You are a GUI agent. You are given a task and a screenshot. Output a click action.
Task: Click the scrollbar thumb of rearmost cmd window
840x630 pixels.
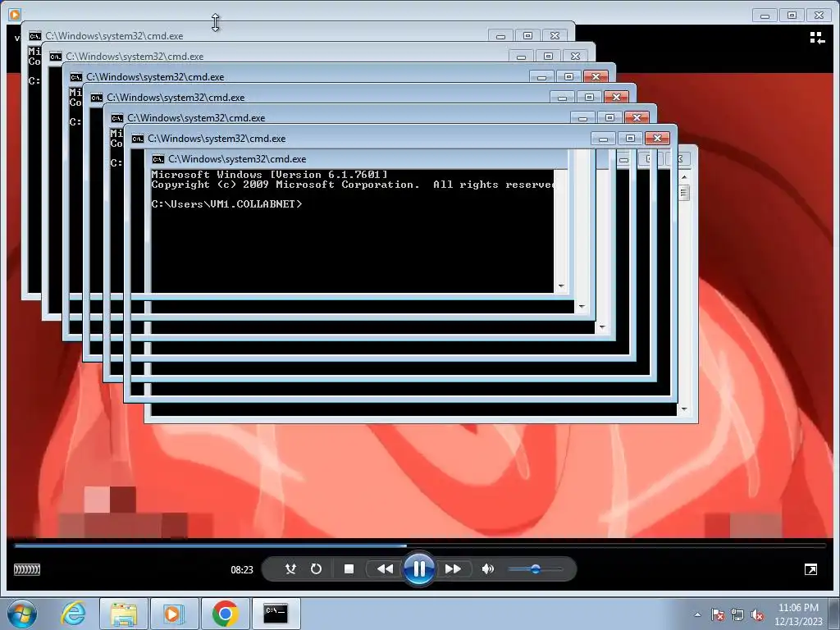(x=684, y=192)
